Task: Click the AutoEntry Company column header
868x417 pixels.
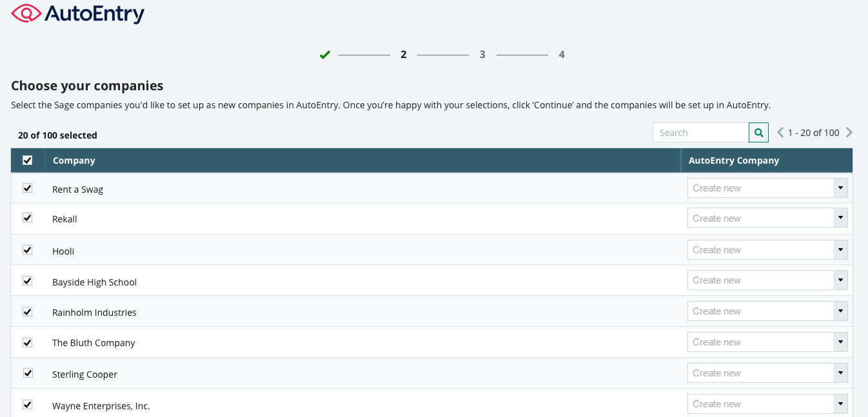Action: 734,160
